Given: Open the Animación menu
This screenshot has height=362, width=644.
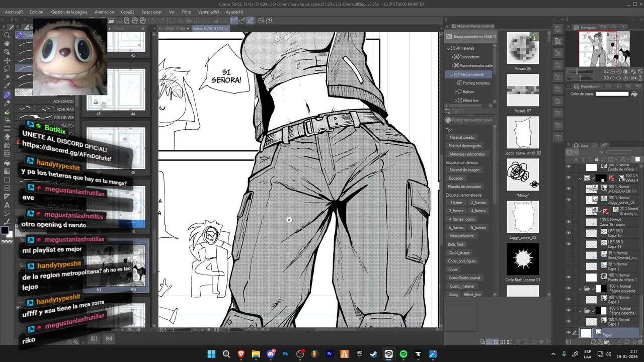Looking at the screenshot, I should (x=104, y=12).
